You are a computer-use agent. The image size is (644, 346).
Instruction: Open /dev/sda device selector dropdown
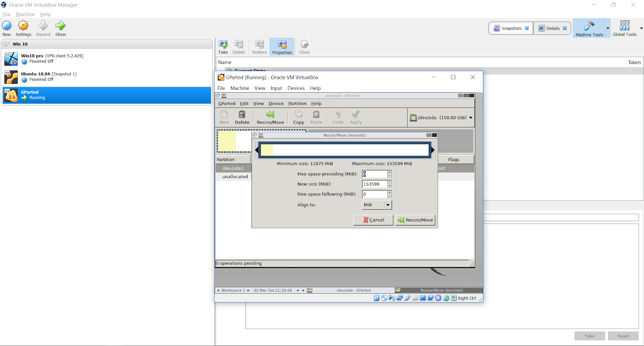pyautogui.click(x=471, y=118)
